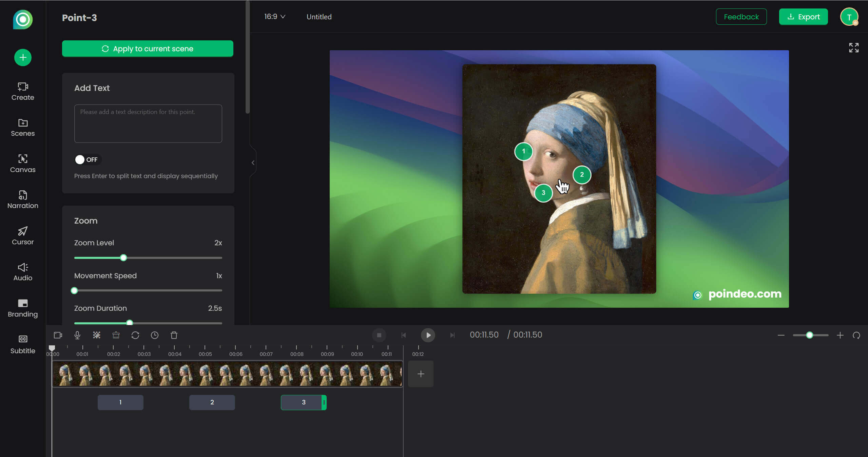
Task: Click the fullscreen expand icon above preview
Action: [x=853, y=48]
